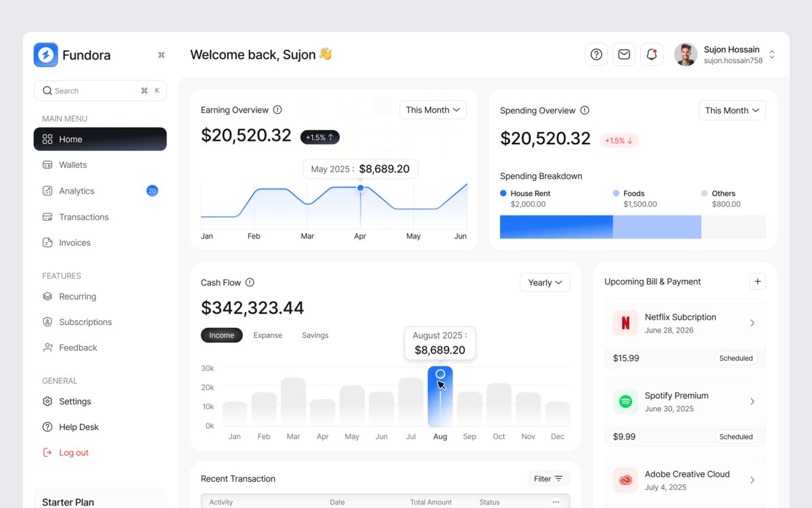Switch to the Expanse tab
The image size is (812, 508).
[x=268, y=335]
